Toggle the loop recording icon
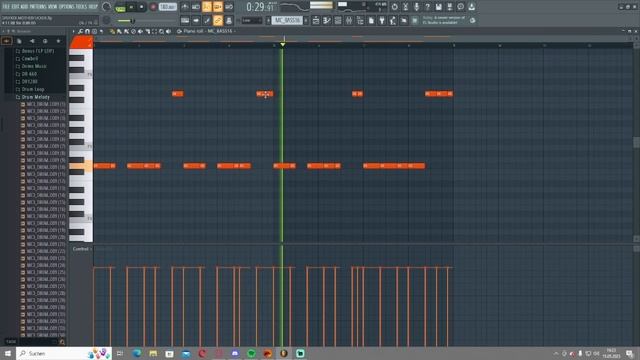This screenshot has height=360, width=640. click(x=229, y=7)
